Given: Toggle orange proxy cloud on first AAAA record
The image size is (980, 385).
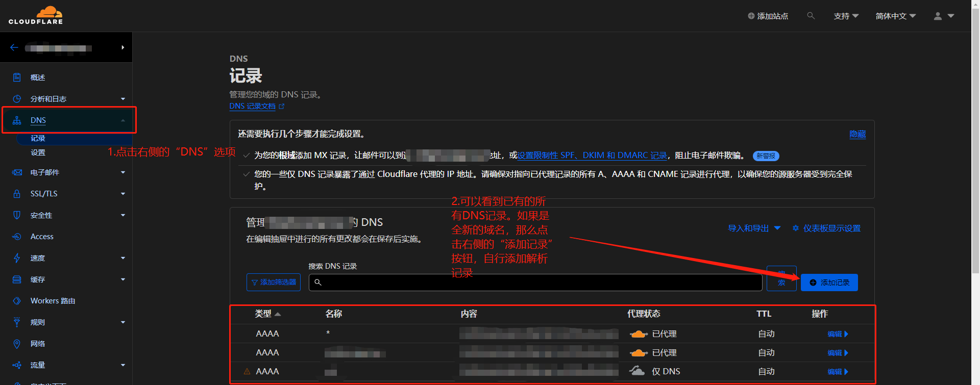Looking at the screenshot, I should point(639,334).
